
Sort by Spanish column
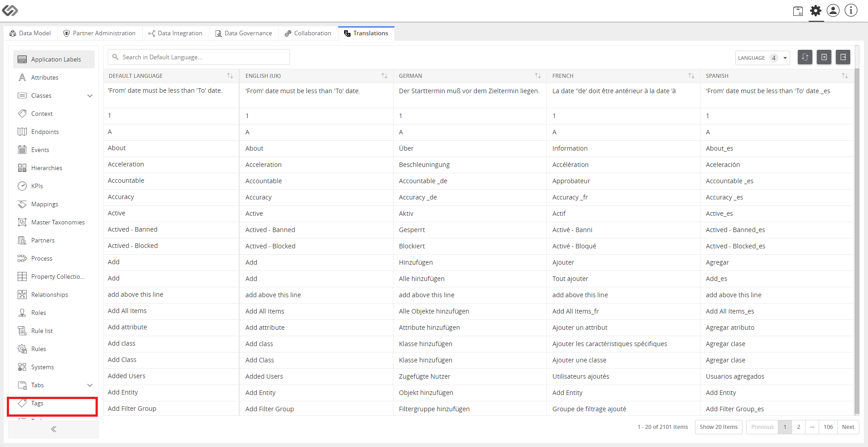coord(845,76)
